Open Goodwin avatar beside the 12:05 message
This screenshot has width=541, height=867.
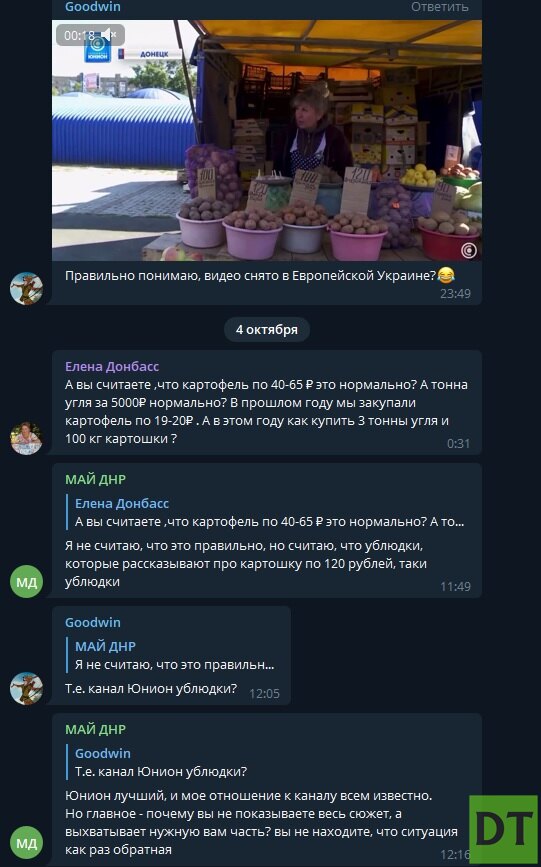(x=27, y=688)
